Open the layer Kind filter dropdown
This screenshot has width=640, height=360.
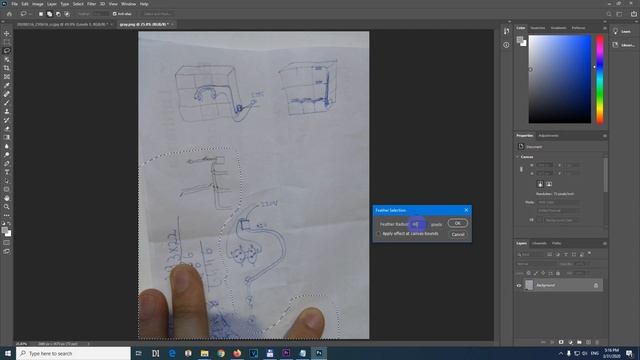pos(531,254)
